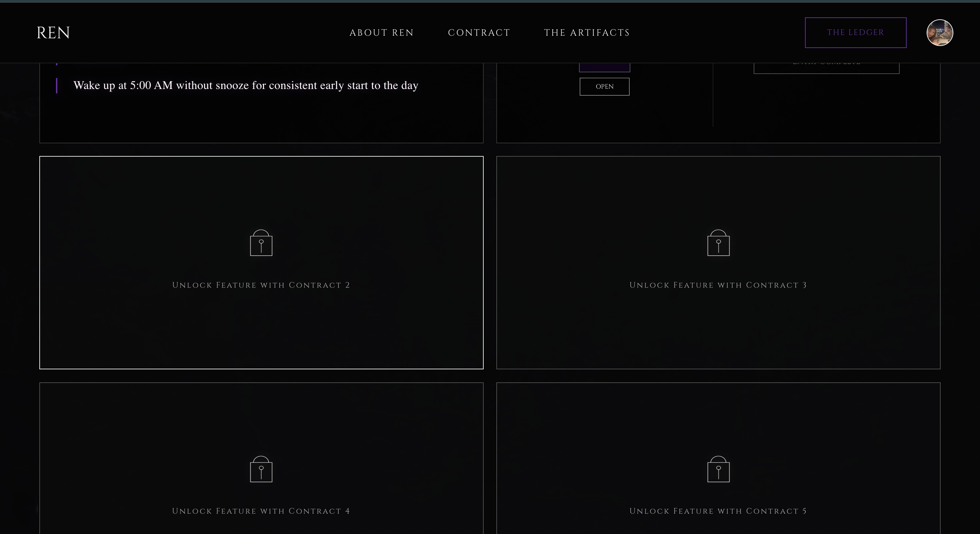Navigate to The Artifacts
Image resolution: width=980 pixels, height=534 pixels.
click(x=587, y=33)
